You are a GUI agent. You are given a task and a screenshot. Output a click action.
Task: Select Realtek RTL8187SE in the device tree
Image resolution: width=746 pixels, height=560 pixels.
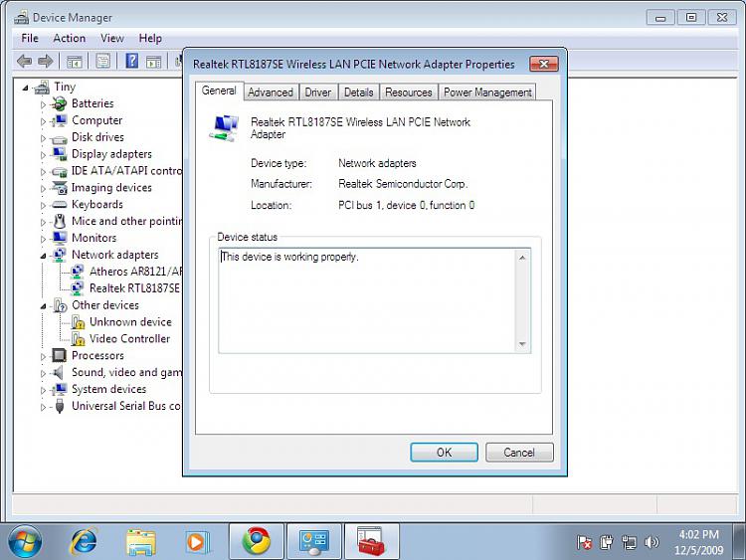pos(134,288)
